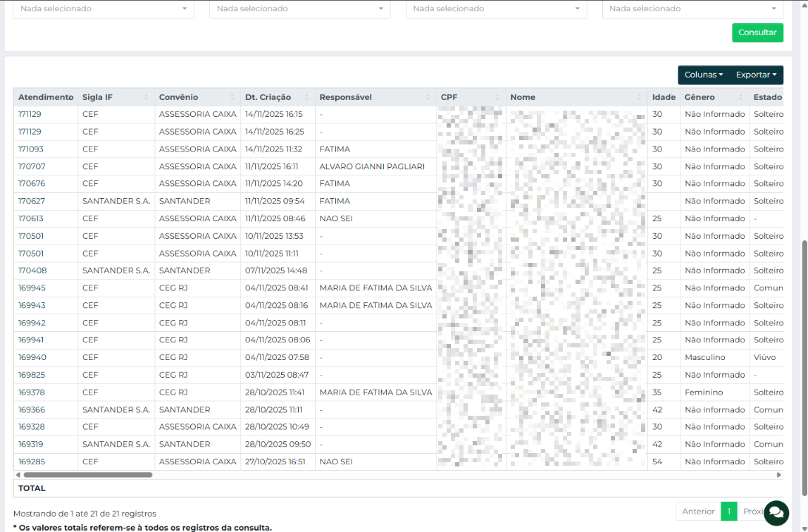Click the page's vertical scrollbar thumb
The height and width of the screenshot is (532, 808).
point(804,366)
